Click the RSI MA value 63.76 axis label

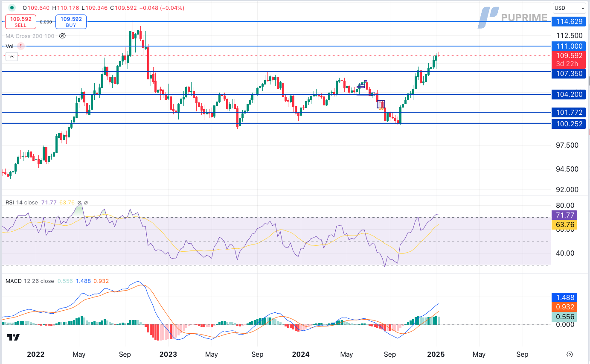click(x=564, y=225)
